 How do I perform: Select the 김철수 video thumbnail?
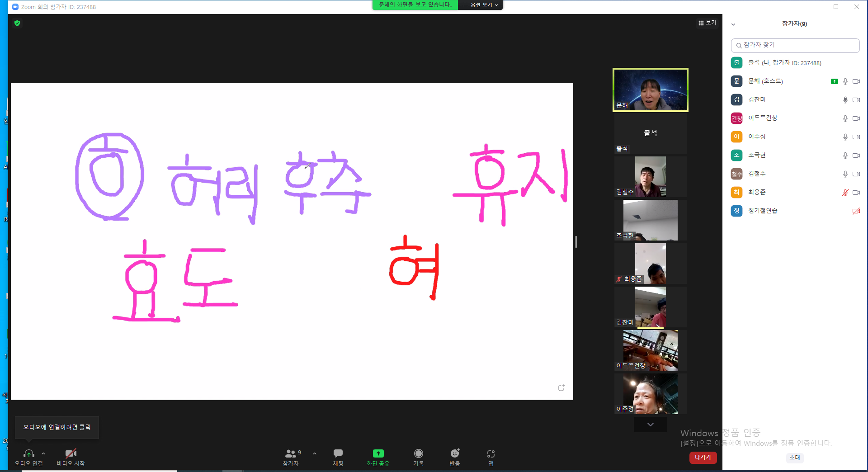(651, 177)
